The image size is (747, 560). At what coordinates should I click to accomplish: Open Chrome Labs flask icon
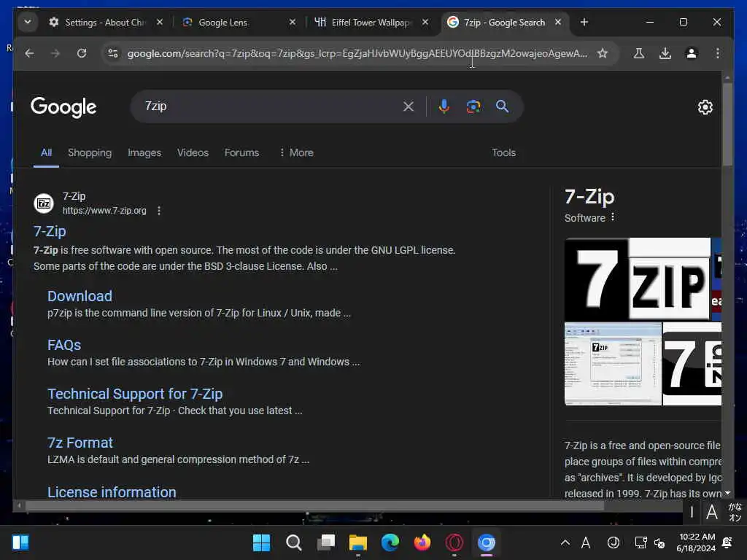click(639, 53)
